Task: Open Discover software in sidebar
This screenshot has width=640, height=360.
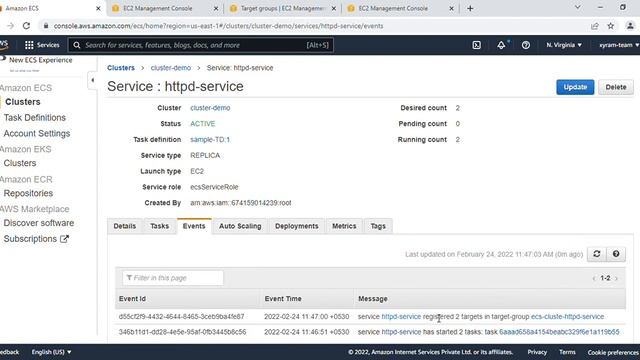Action: pyautogui.click(x=39, y=223)
